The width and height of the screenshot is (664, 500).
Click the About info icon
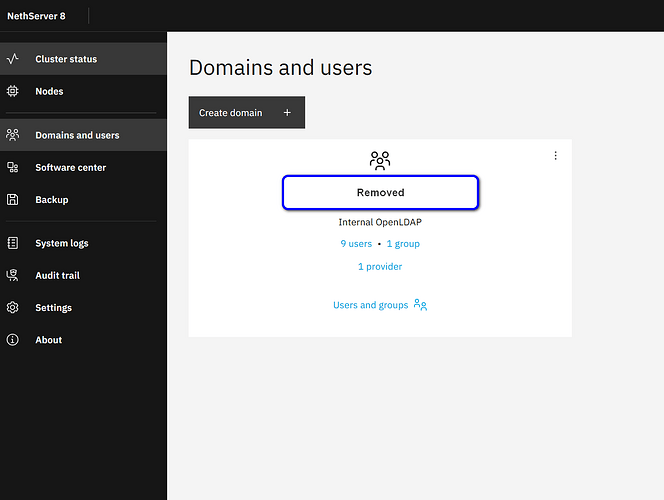point(13,340)
